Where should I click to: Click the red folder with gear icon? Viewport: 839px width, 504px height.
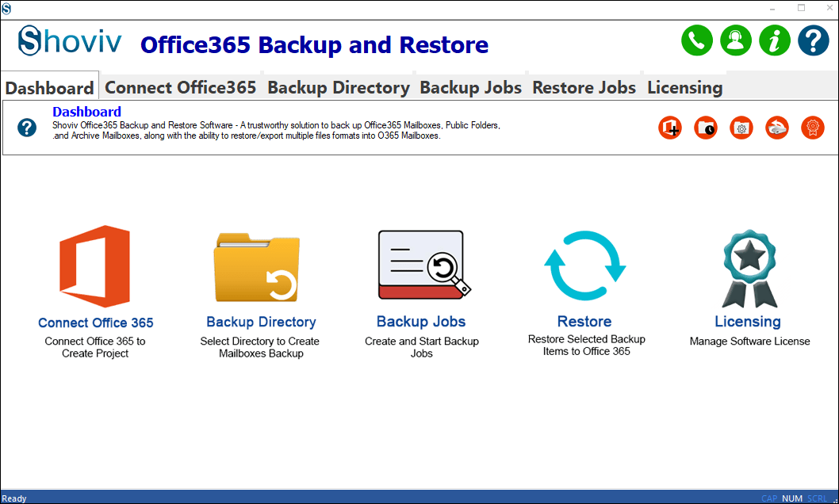click(x=741, y=128)
